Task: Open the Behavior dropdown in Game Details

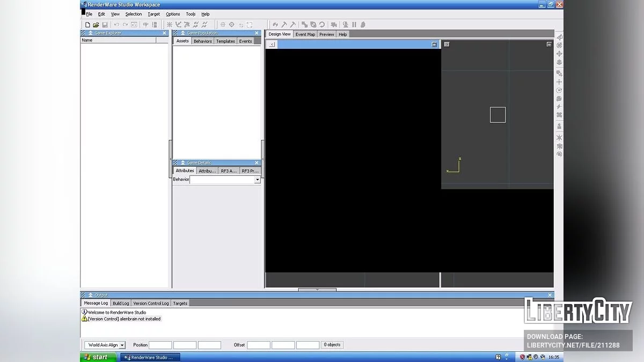Action: coord(257,180)
